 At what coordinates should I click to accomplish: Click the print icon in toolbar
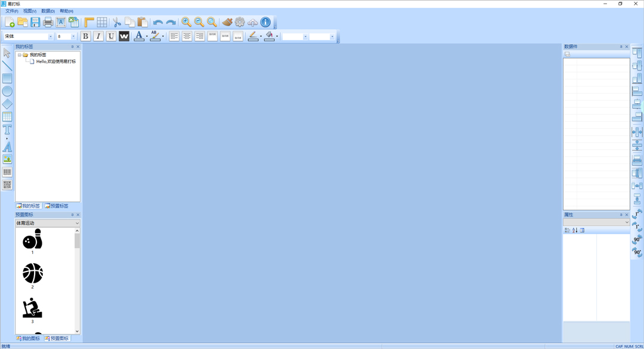point(48,22)
